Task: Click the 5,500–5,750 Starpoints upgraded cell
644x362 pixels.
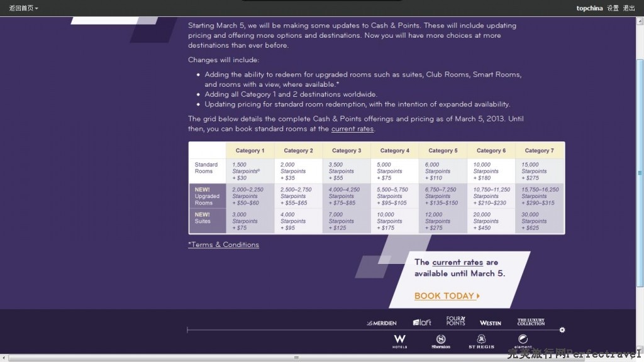Action: (395, 196)
